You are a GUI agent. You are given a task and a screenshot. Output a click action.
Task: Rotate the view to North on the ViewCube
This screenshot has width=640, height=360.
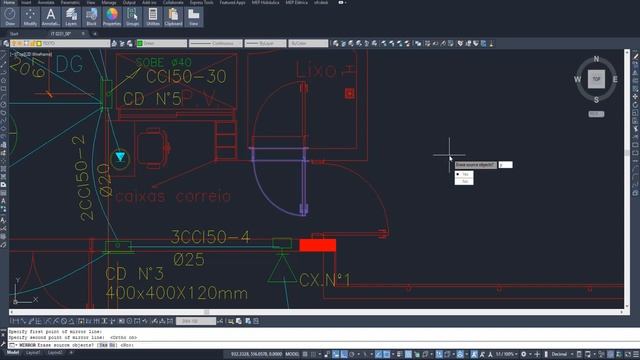coord(596,59)
